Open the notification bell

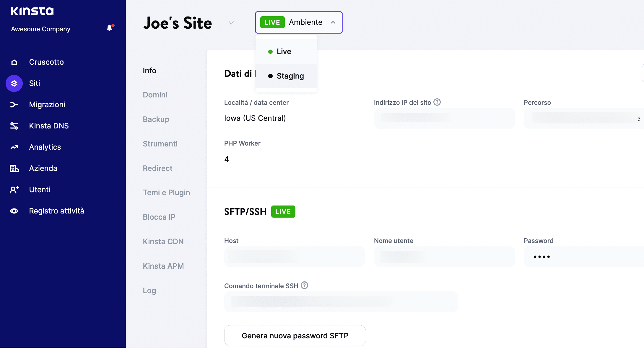point(110,28)
